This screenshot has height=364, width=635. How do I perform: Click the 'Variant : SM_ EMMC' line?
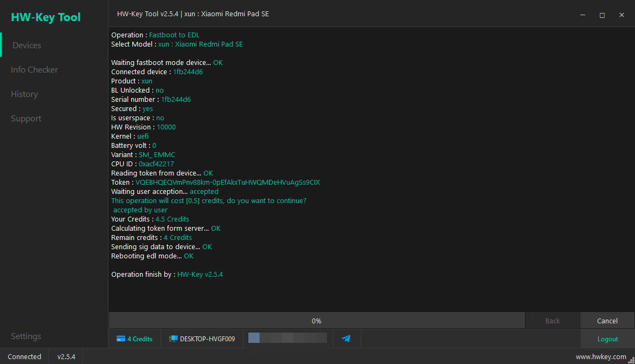pyautogui.click(x=143, y=155)
